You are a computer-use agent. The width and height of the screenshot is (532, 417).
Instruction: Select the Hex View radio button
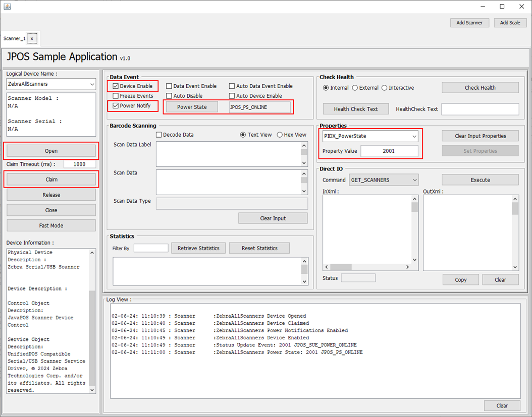(280, 135)
